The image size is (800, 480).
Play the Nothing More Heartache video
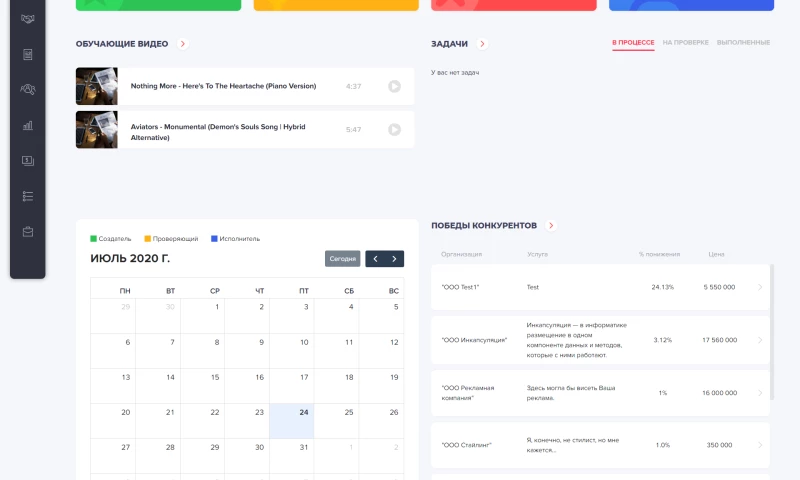tap(394, 86)
